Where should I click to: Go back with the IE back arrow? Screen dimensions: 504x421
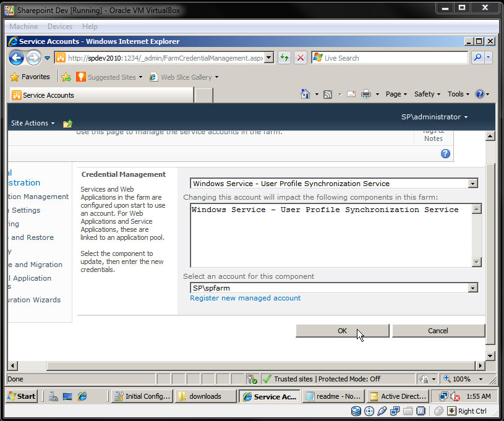(x=16, y=58)
